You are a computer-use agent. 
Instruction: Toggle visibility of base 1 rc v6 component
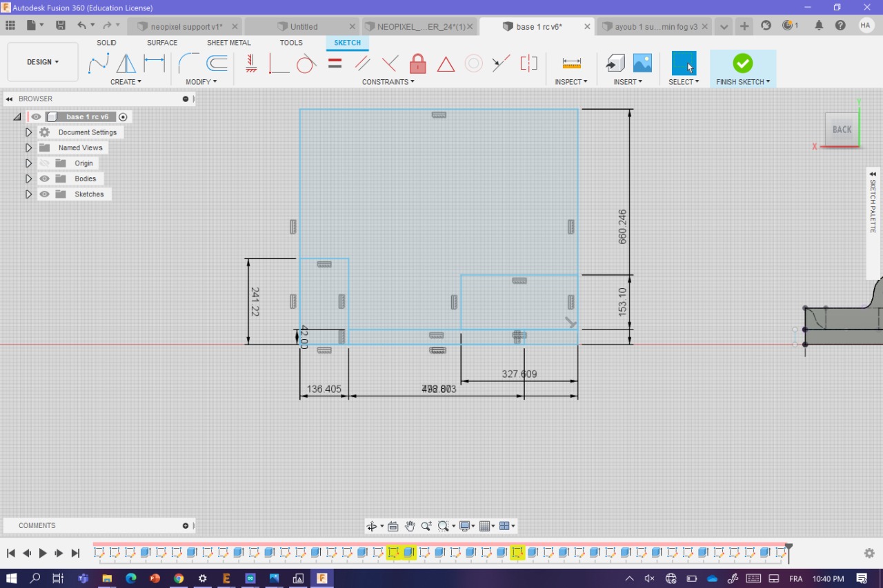(36, 117)
